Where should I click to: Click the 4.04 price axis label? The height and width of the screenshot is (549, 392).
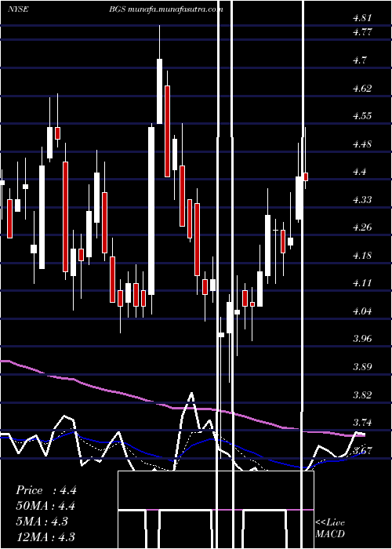tap(362, 311)
